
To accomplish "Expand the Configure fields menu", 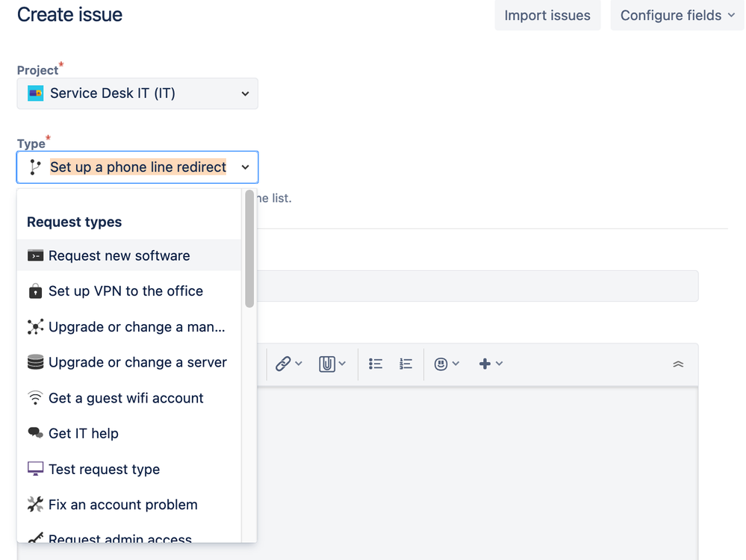I will [677, 15].
